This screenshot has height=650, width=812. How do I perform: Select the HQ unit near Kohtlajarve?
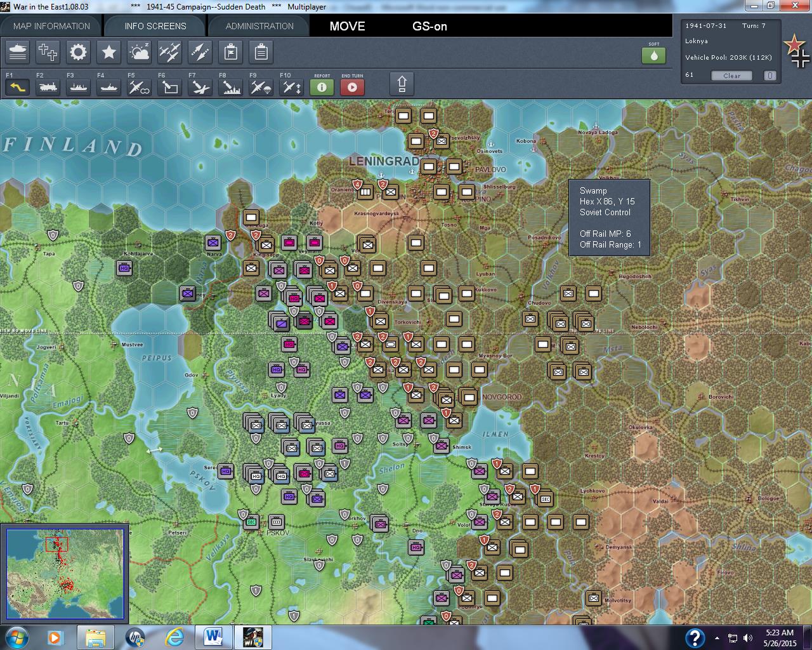coord(124,268)
